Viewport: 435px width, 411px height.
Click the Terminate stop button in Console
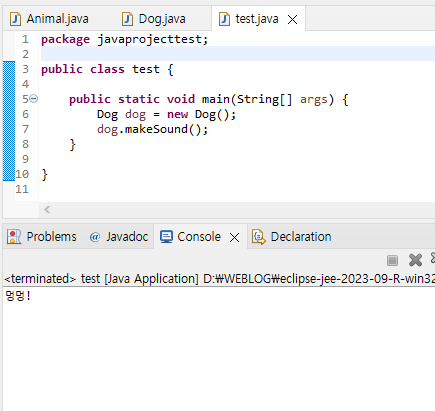pos(392,260)
